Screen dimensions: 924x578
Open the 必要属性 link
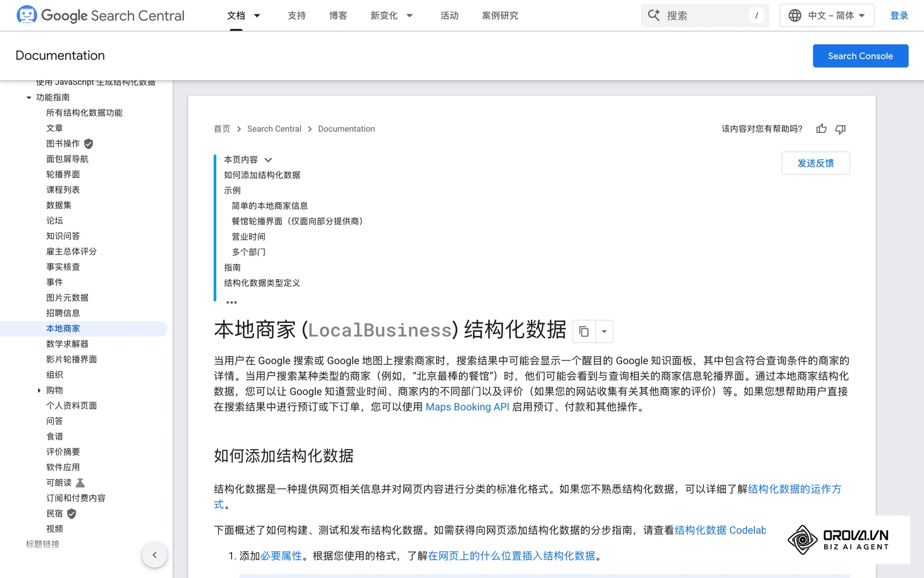281,556
